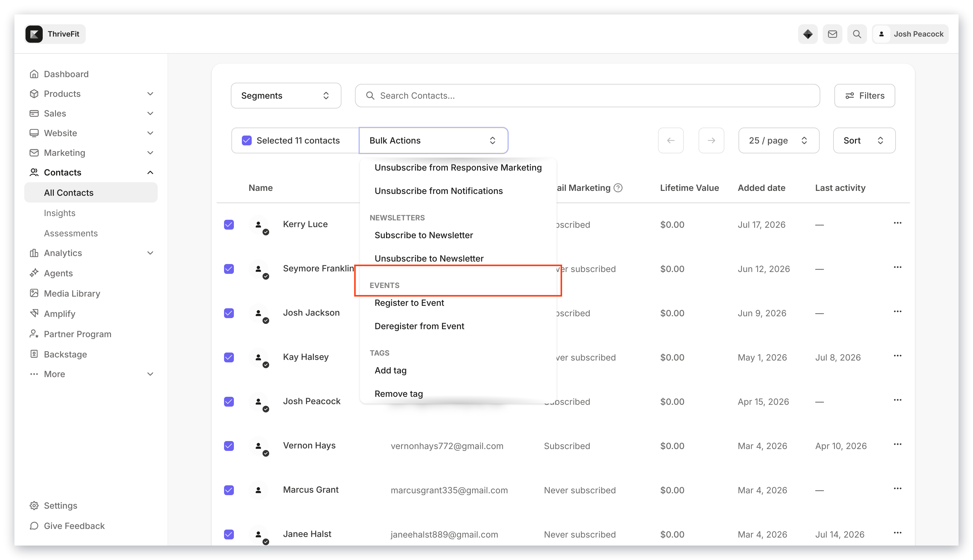Open the mail inbox icon in header
This screenshot has height=560, width=973.
coord(832,34)
